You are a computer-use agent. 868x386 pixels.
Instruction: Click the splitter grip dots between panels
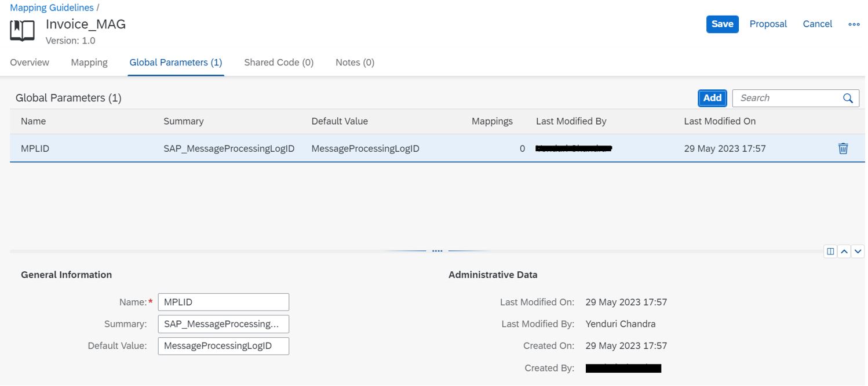(437, 250)
